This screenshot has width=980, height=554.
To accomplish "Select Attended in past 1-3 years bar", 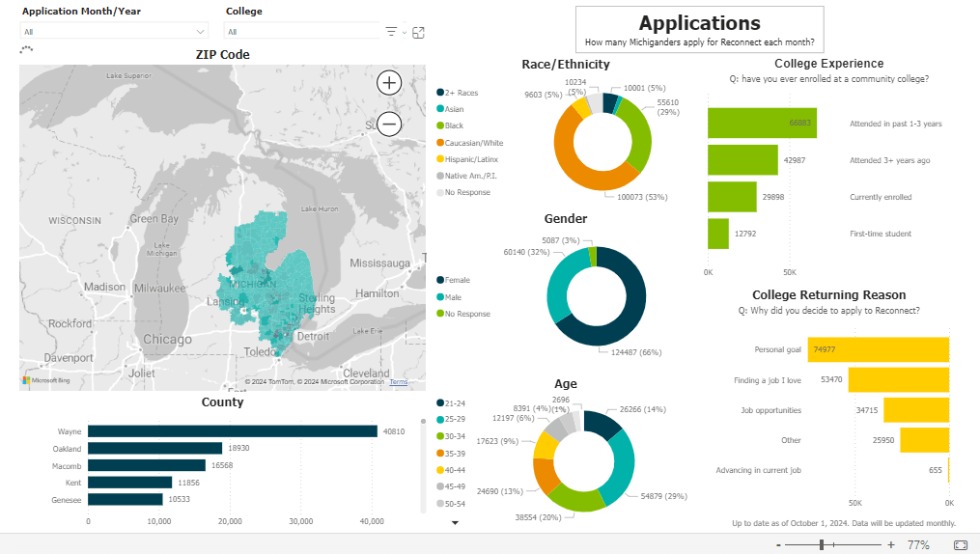I will click(x=762, y=123).
